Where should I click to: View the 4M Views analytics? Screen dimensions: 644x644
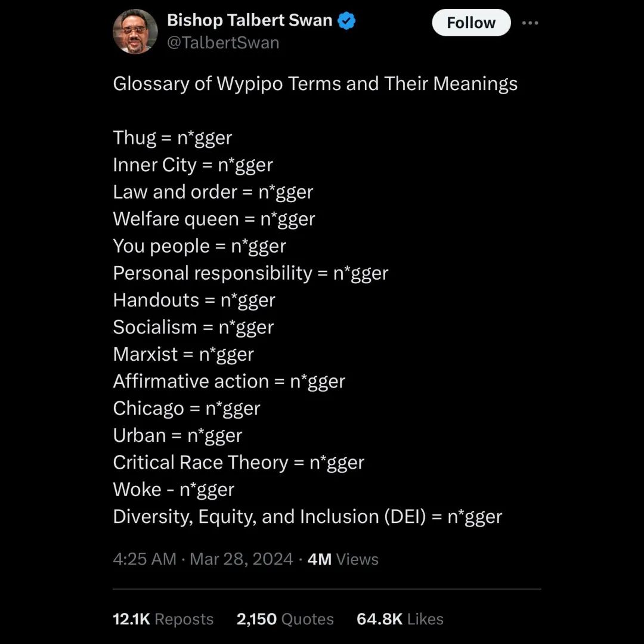click(343, 559)
